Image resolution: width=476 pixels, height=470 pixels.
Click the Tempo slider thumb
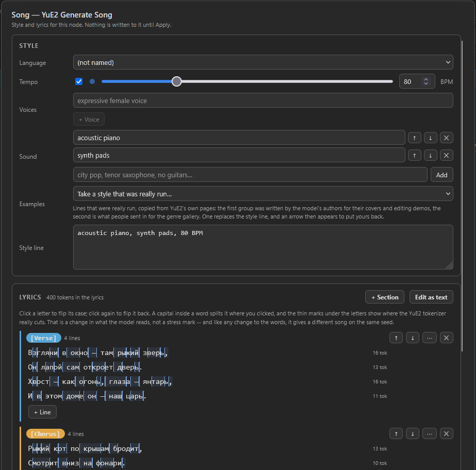click(176, 81)
